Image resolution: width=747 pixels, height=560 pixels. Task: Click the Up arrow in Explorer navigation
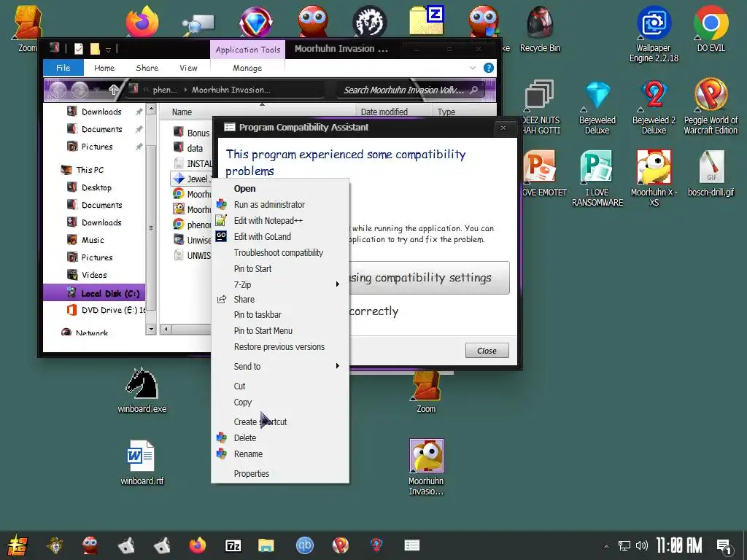113,90
